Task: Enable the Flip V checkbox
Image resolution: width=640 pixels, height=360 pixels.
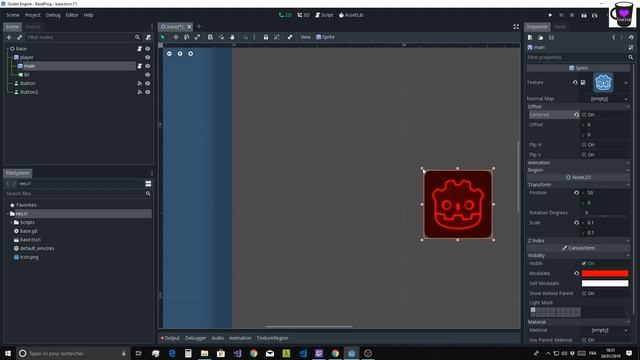Action: click(584, 155)
